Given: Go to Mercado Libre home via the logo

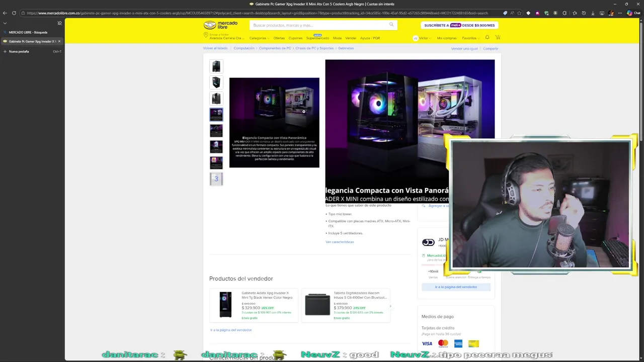Looking at the screenshot, I should coord(220,25).
